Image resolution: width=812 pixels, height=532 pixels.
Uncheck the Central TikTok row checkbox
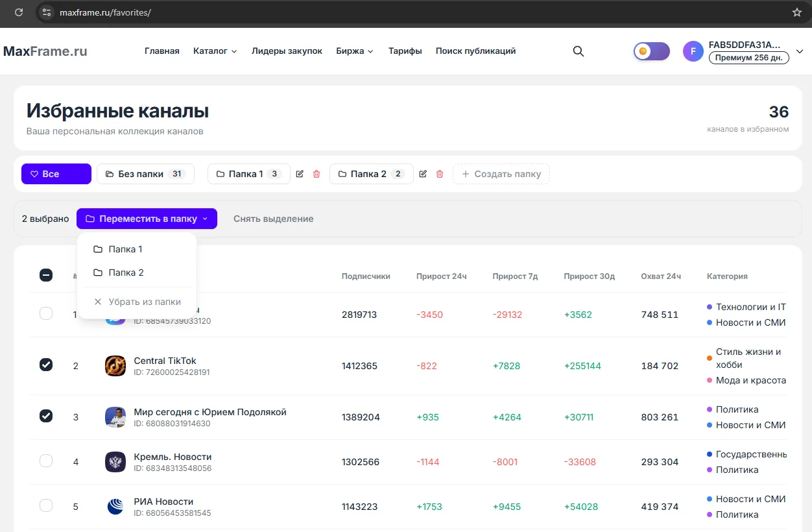coord(46,365)
